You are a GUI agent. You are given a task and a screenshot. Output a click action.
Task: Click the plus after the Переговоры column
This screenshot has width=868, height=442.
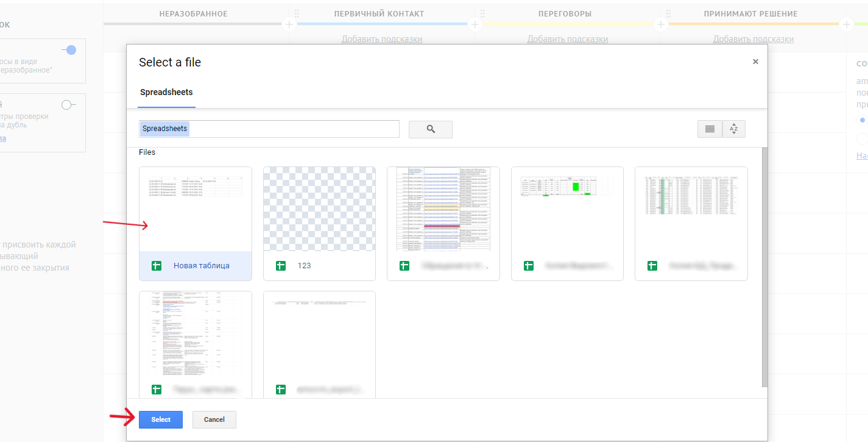tap(661, 24)
